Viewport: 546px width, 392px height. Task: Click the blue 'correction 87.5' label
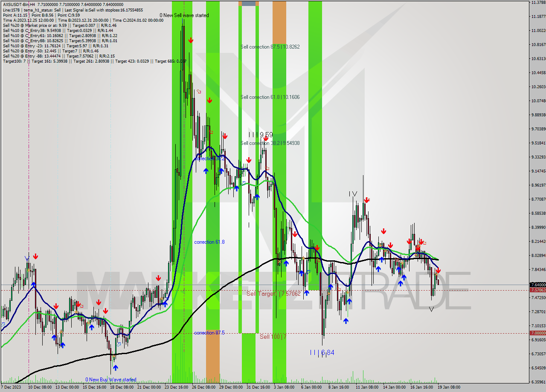(209, 333)
